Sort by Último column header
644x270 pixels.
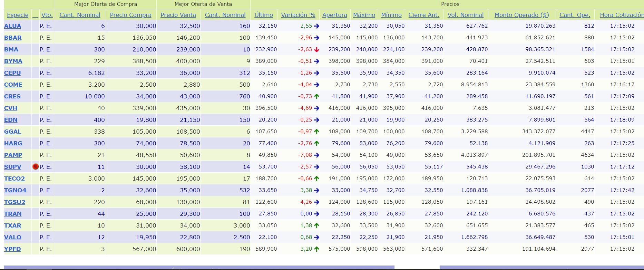264,15
